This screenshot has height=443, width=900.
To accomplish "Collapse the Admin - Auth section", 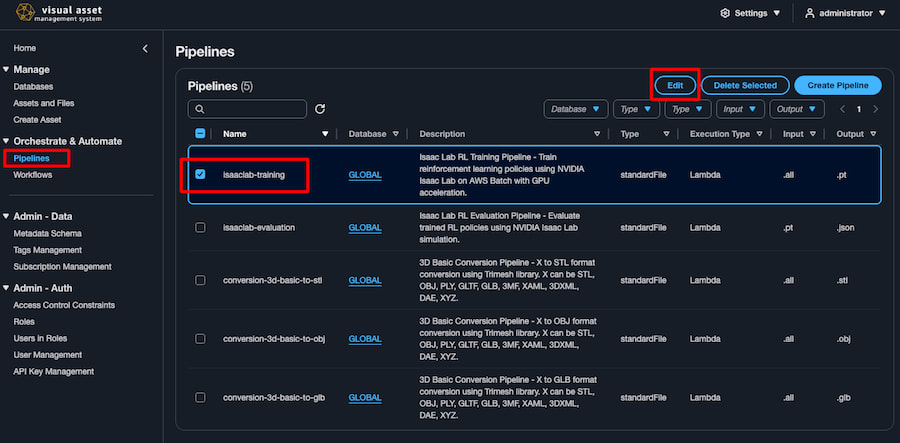I will 6,288.
